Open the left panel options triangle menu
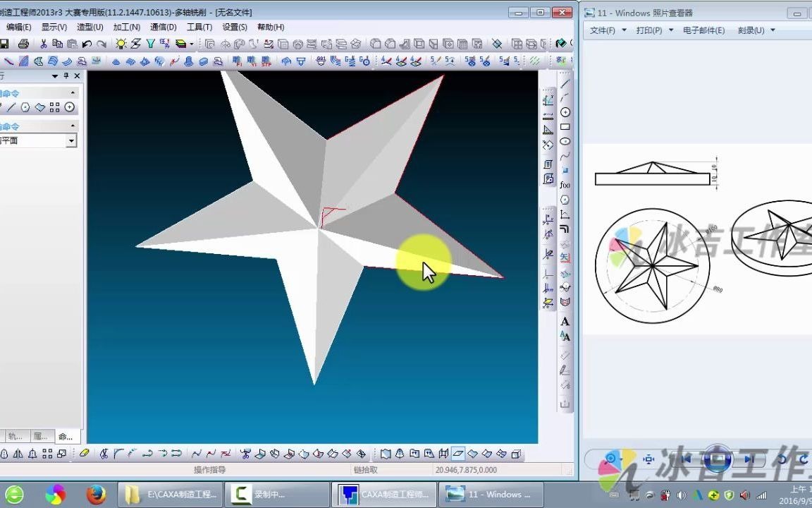812x508 pixels. pos(55,76)
